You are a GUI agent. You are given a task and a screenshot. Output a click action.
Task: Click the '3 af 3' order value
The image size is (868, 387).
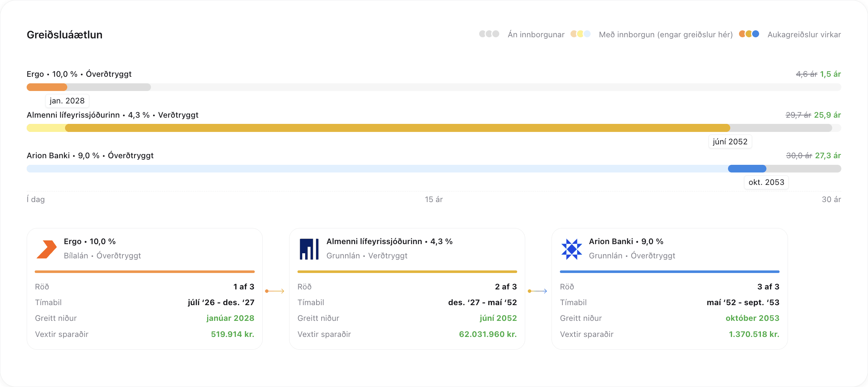pyautogui.click(x=768, y=287)
